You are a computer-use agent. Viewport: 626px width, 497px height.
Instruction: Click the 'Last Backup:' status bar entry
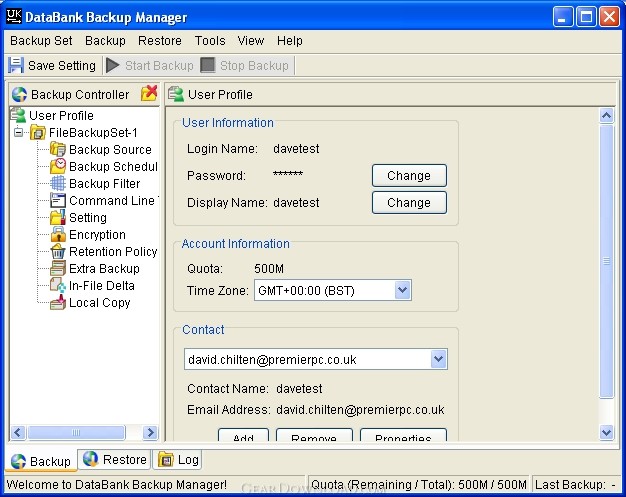(x=576, y=485)
